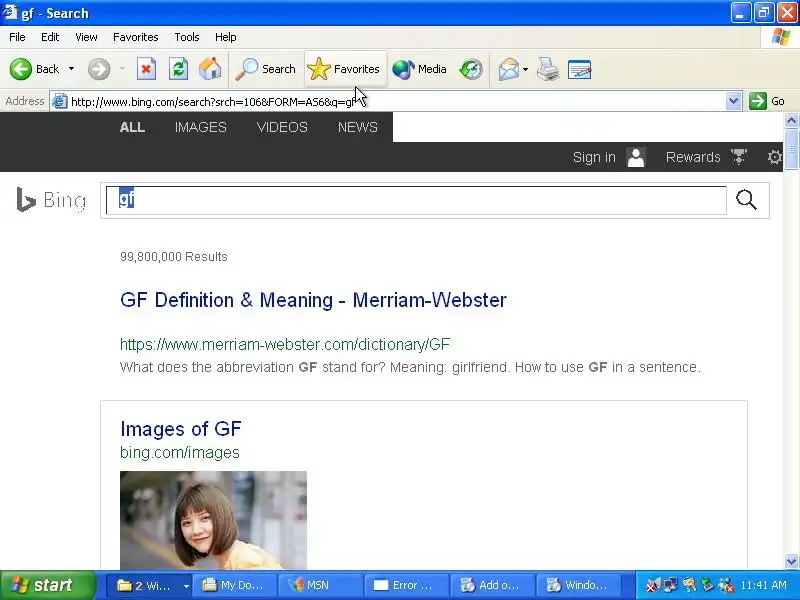Click the scrollbar down arrow
The width and height of the screenshot is (800, 600).
click(x=791, y=562)
